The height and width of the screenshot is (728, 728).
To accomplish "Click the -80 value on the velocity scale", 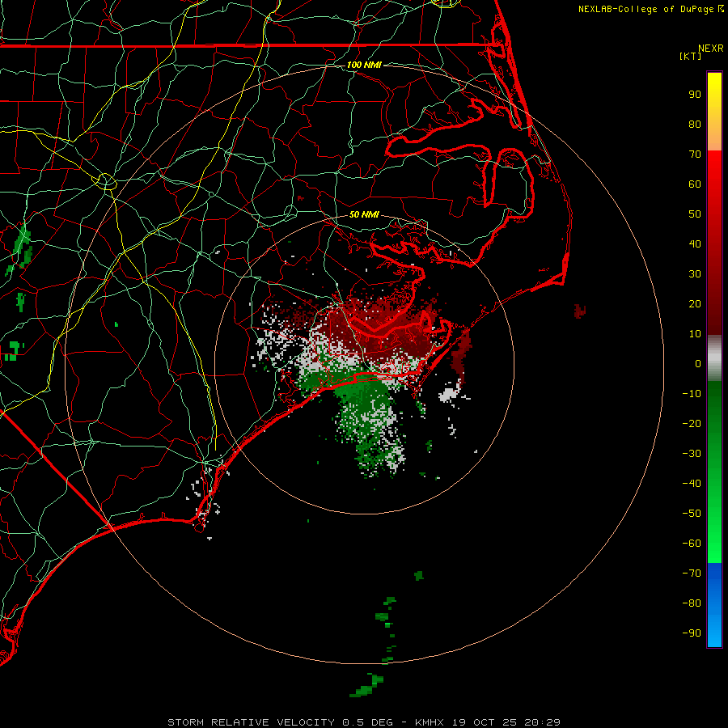I will (692, 603).
